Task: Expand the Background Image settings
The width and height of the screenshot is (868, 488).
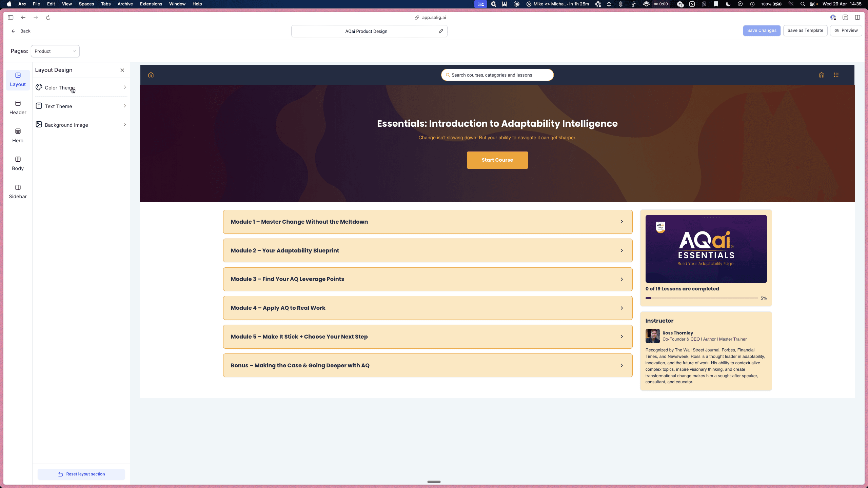Action: (x=81, y=125)
